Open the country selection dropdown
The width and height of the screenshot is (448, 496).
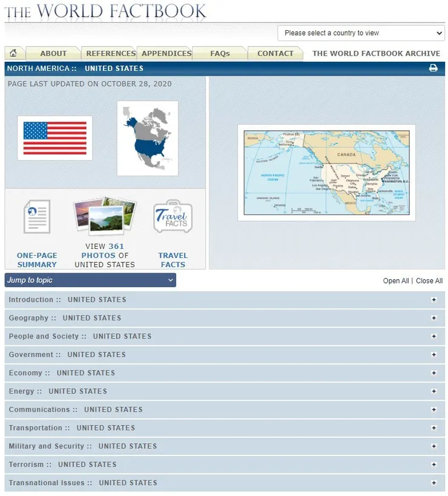[361, 33]
